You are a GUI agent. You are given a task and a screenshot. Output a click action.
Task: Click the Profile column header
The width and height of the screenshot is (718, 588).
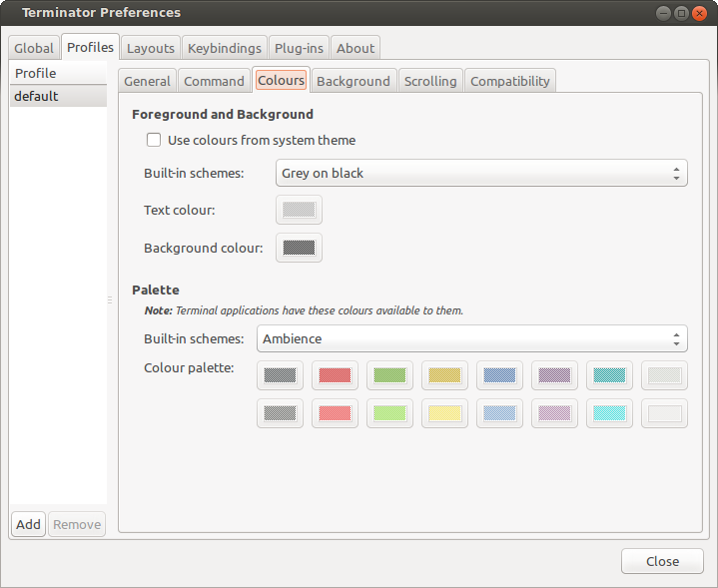coord(58,73)
